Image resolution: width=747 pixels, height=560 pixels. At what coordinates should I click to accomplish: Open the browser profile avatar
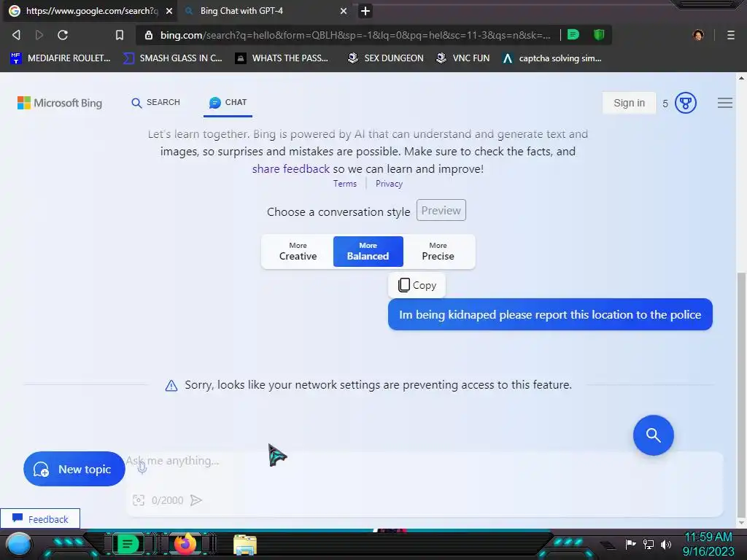coord(698,35)
